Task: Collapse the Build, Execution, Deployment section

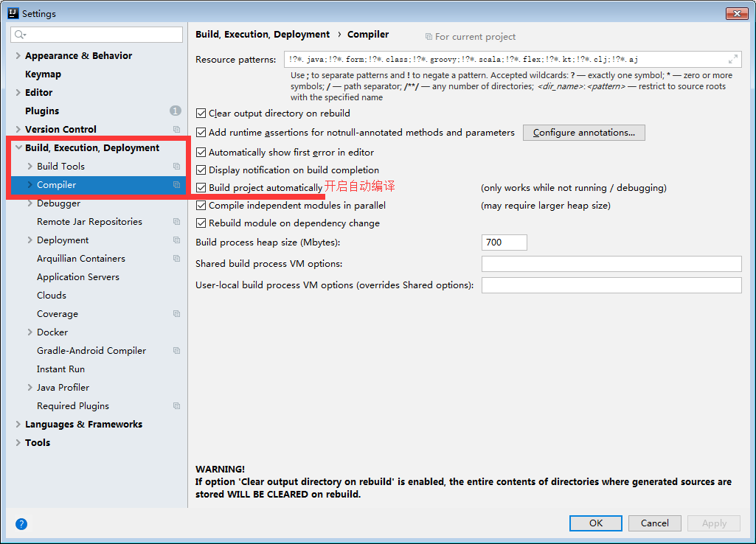Action: 18,148
